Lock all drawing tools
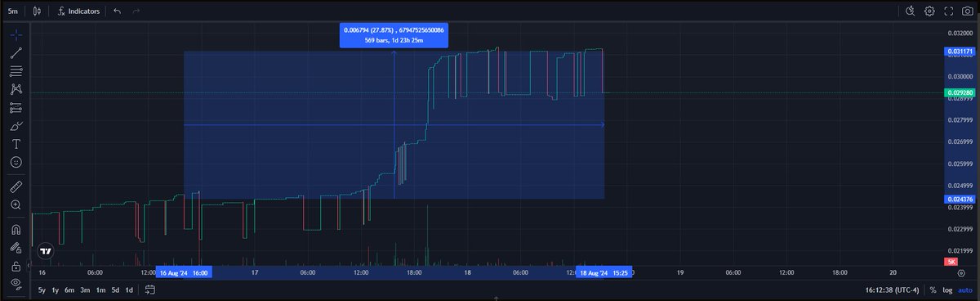Screen dimensions: 980x301 coord(16,266)
